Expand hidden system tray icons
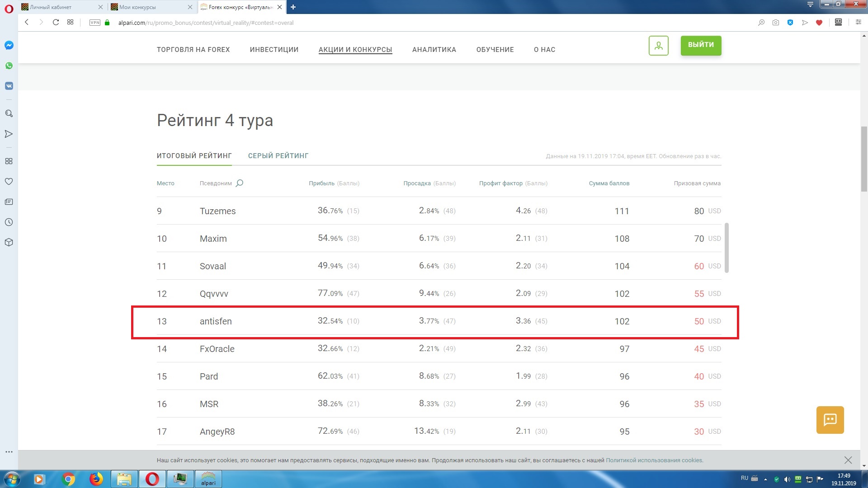Viewport: 868px width, 488px height. pos(765,479)
